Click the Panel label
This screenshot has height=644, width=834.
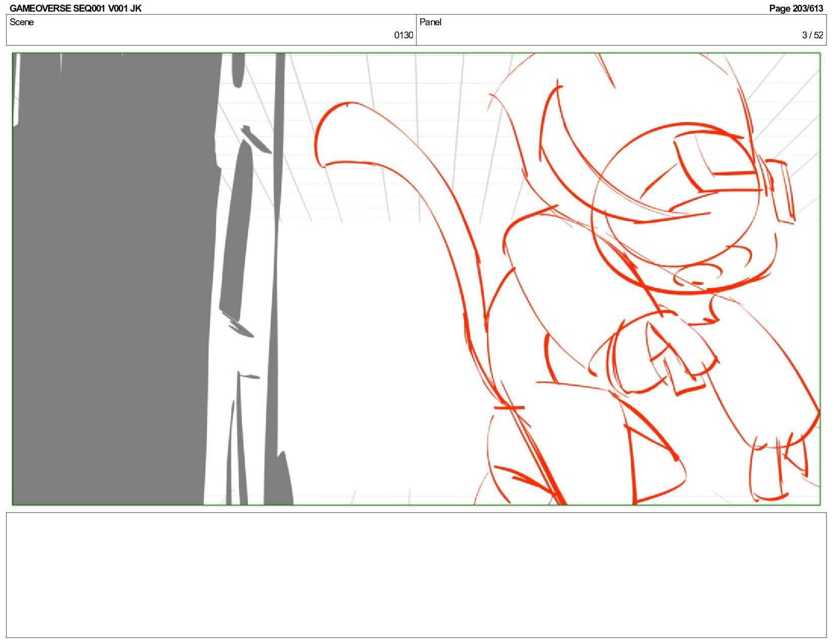430,22
